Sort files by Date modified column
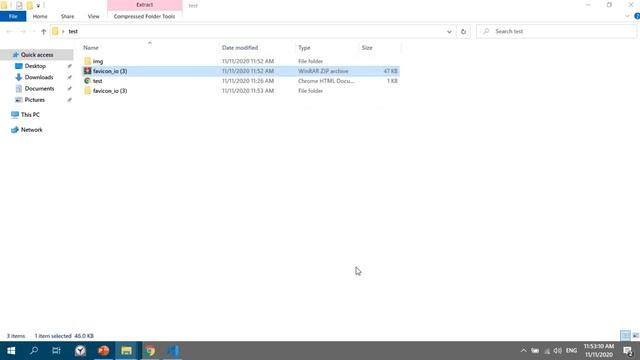640x360 pixels. pos(240,48)
